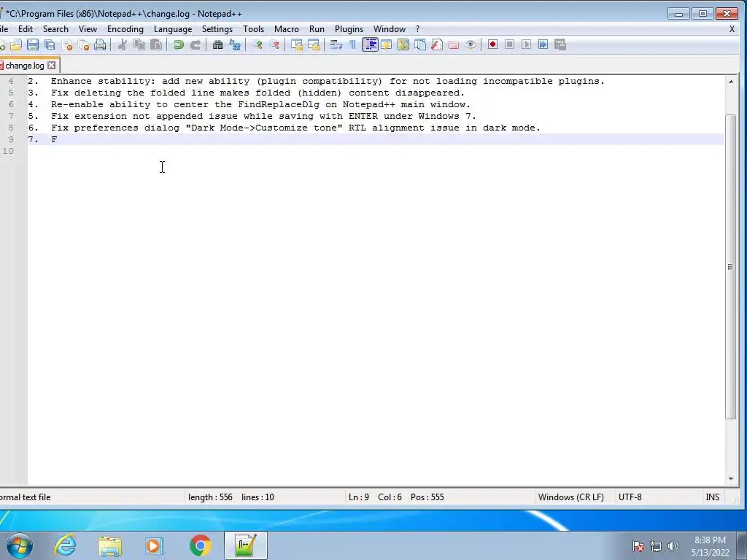This screenshot has width=747, height=560.
Task: Open the Macro menu
Action: point(287,29)
